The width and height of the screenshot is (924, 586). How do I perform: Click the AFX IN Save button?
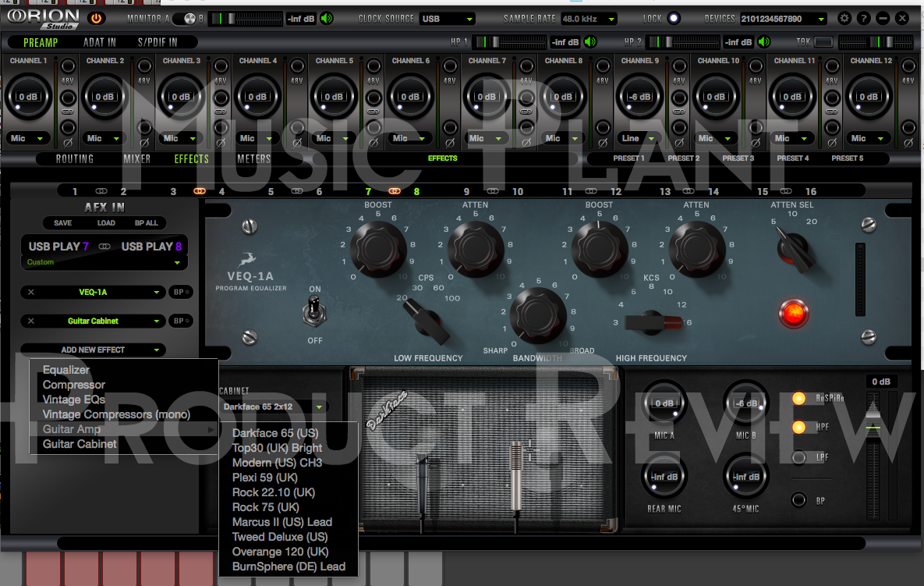pyautogui.click(x=62, y=223)
